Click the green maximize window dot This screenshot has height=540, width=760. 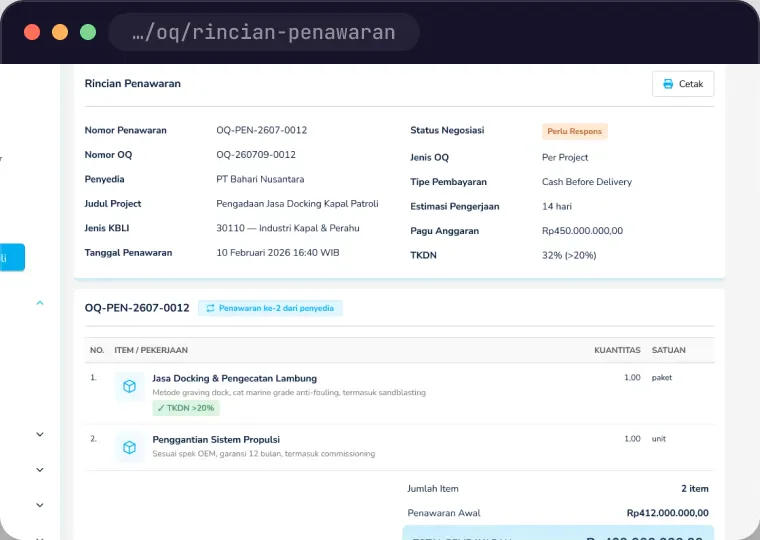(88, 32)
